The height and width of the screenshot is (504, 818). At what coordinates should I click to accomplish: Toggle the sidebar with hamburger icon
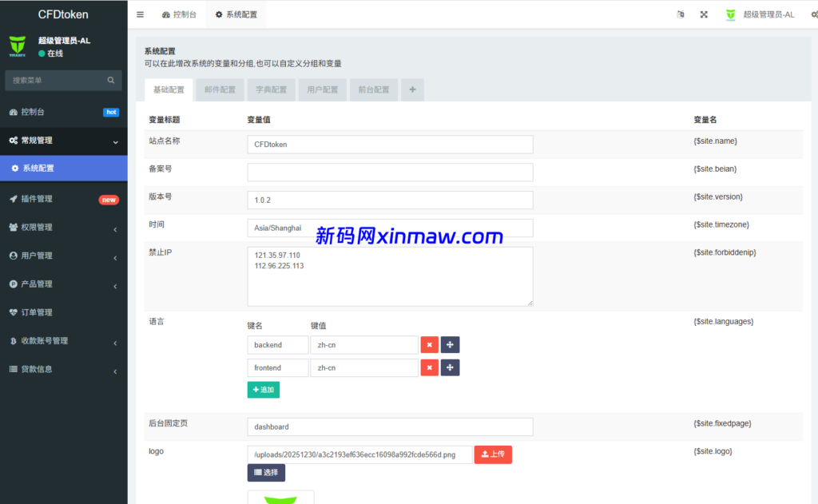click(139, 14)
